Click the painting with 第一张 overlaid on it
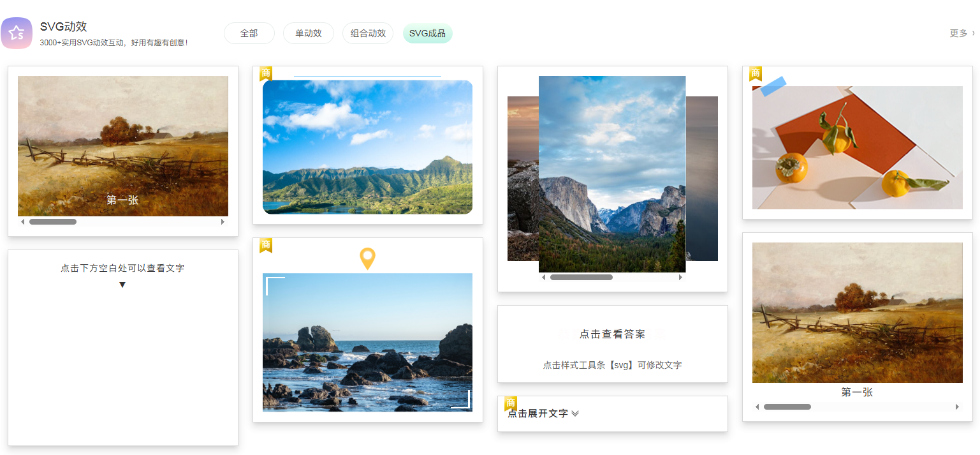 click(123, 146)
